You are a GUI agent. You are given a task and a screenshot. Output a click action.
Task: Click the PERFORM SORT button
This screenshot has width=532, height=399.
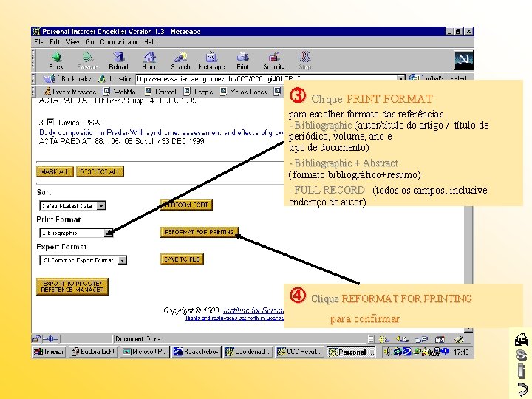(186, 205)
